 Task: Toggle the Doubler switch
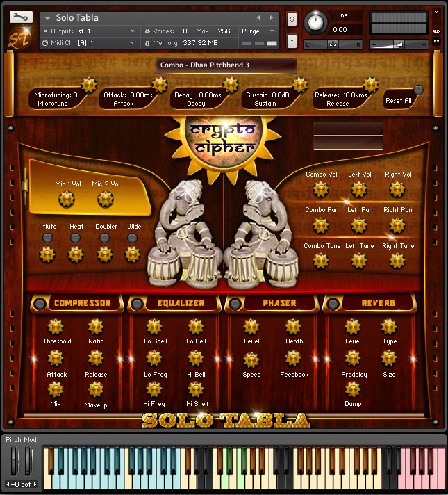pyautogui.click(x=104, y=238)
